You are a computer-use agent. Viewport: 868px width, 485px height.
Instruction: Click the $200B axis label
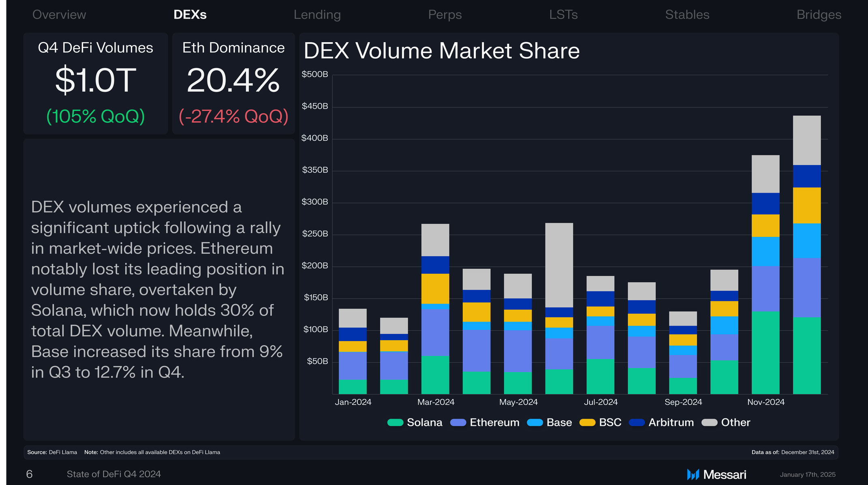pyautogui.click(x=315, y=266)
